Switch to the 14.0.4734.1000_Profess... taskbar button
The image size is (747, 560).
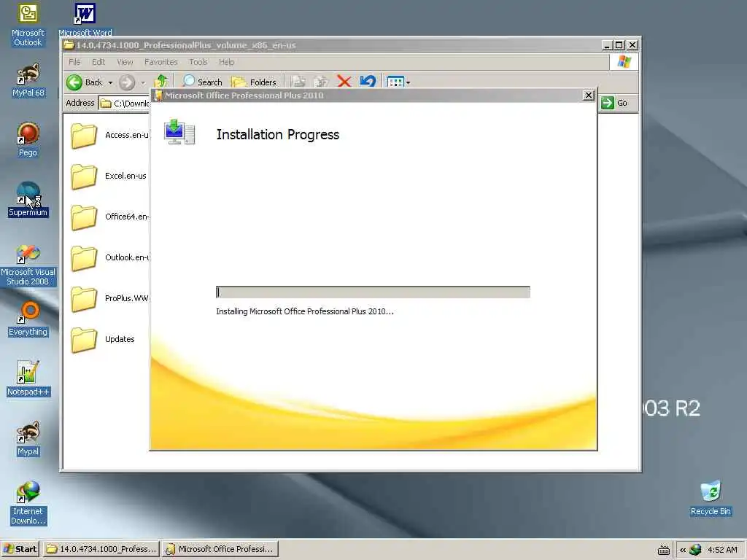101,549
